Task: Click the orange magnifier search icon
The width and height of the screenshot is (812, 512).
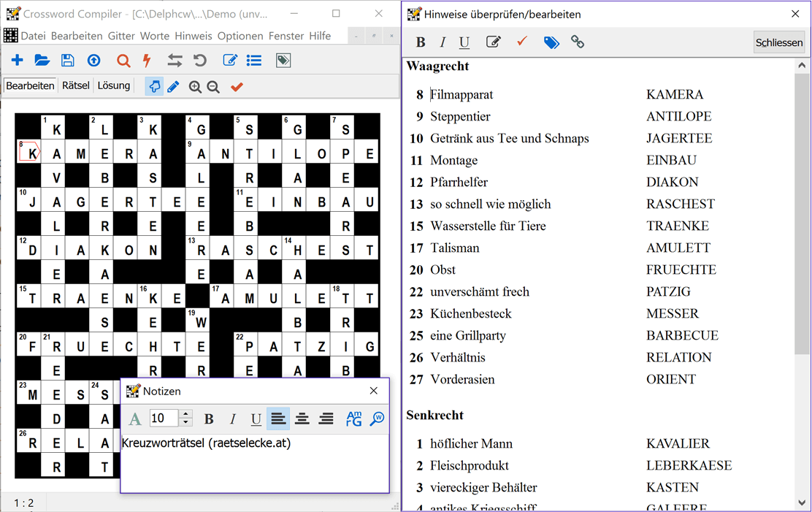Action: [123, 61]
